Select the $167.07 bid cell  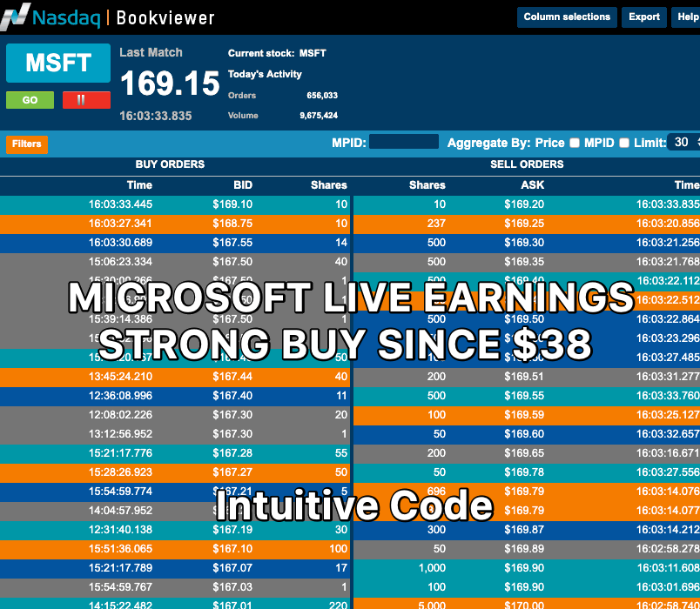pyautogui.click(x=232, y=568)
